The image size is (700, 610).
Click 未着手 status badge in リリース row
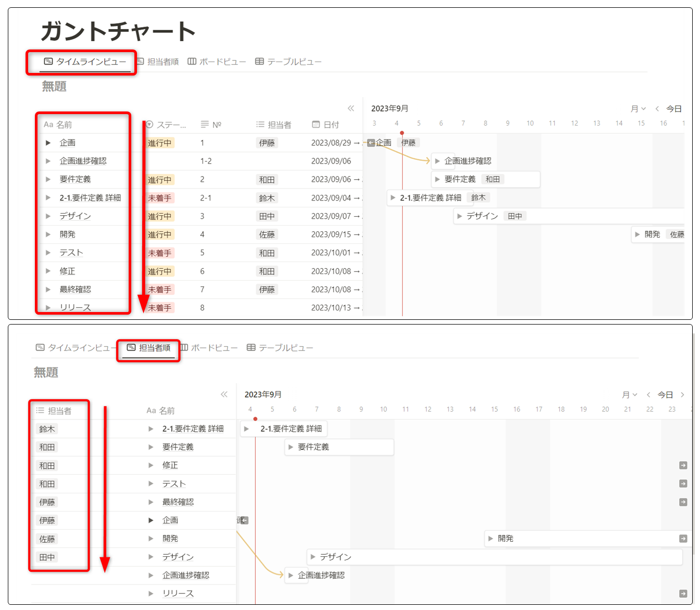[x=159, y=308]
